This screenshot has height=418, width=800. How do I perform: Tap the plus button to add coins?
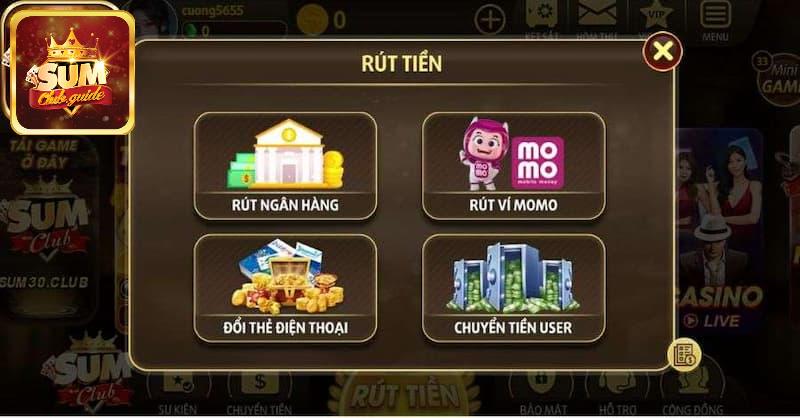point(490,20)
